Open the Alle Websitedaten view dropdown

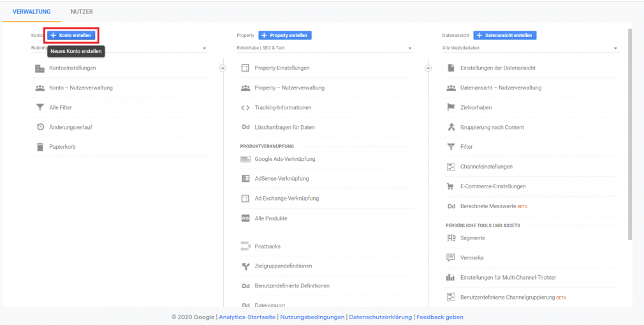(x=531, y=49)
